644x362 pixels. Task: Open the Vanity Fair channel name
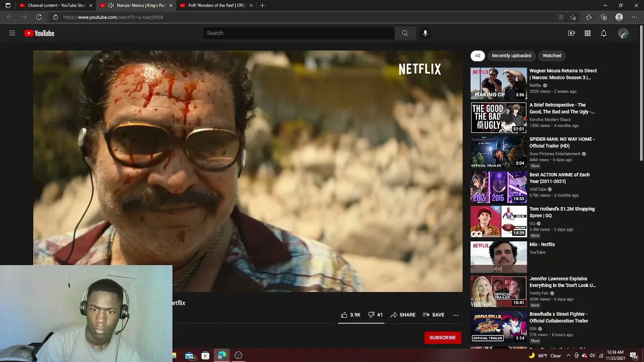click(539, 293)
